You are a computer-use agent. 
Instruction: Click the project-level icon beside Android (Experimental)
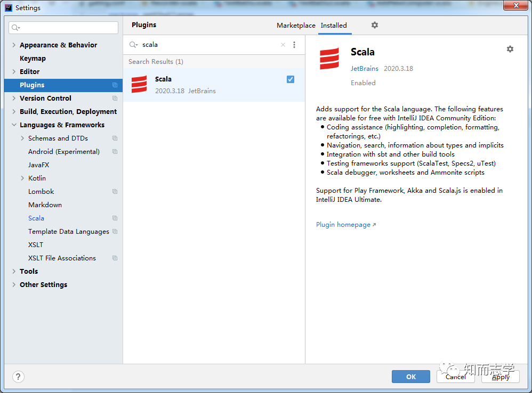(115, 151)
